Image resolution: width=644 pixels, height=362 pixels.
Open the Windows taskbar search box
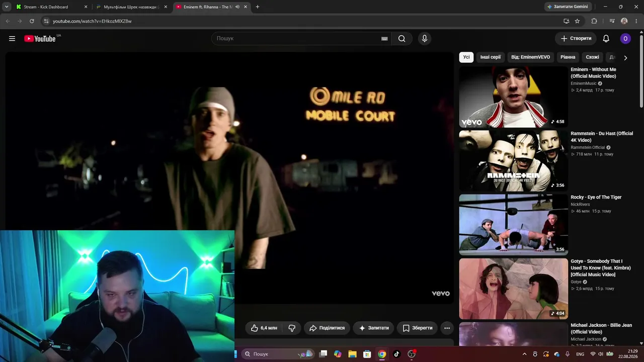pos(277,354)
